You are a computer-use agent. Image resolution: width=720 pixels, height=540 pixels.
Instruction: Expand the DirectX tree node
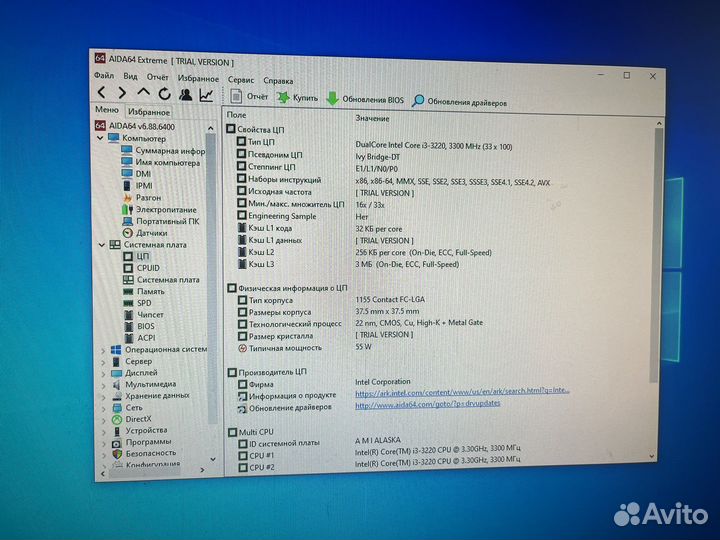pyautogui.click(x=104, y=420)
